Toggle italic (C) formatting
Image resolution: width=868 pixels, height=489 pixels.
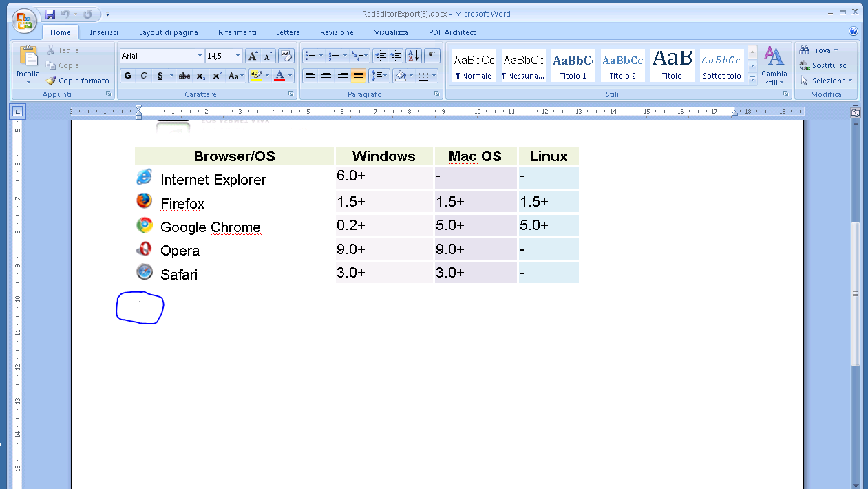(x=143, y=76)
